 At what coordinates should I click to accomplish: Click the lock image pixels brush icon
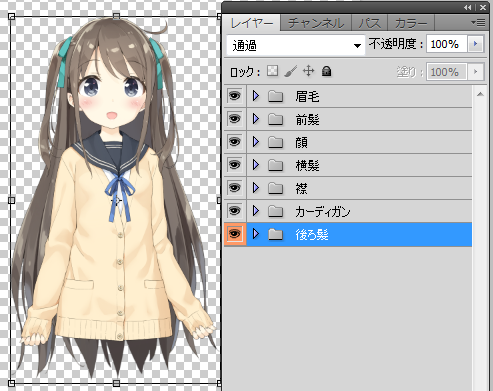290,71
